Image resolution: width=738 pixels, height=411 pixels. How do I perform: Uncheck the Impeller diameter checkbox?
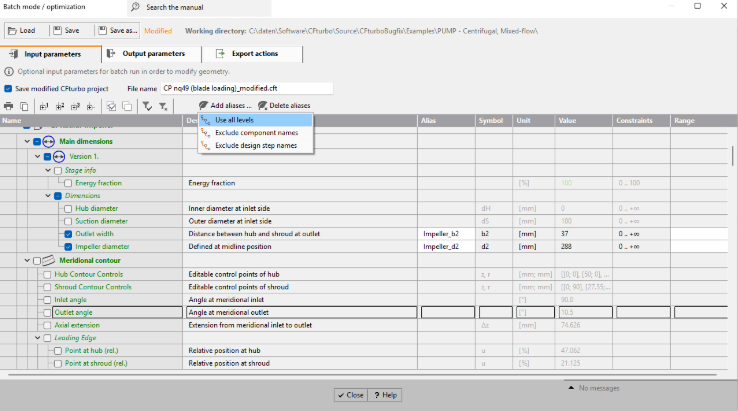click(x=68, y=247)
